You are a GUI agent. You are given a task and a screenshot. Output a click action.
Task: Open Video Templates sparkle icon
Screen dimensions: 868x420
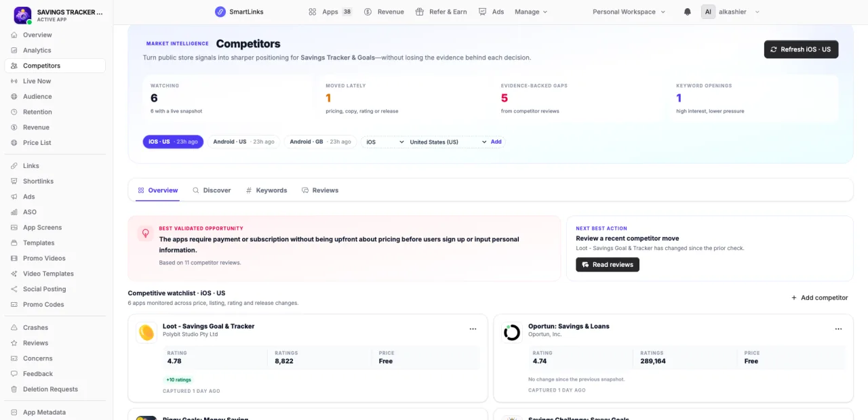(15, 274)
